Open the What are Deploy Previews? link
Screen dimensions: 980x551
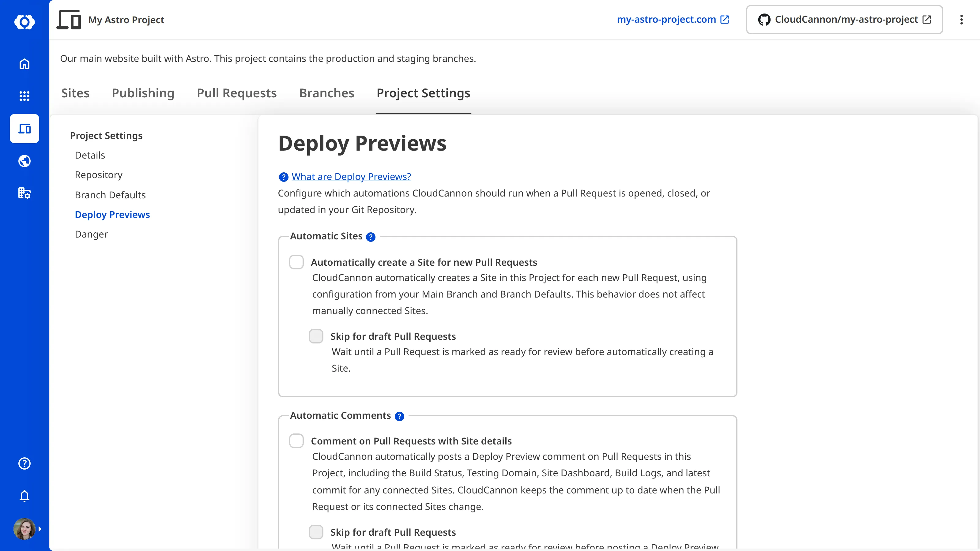pos(351,176)
